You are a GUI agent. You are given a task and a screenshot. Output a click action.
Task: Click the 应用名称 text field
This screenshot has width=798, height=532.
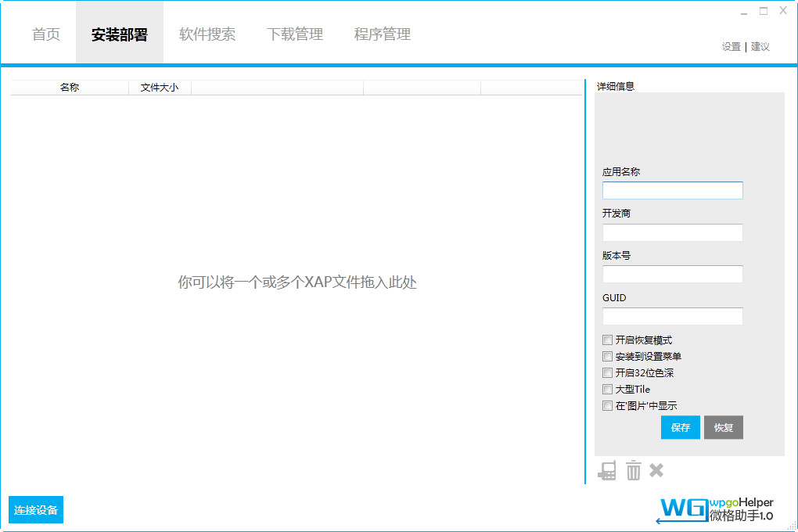pos(672,190)
